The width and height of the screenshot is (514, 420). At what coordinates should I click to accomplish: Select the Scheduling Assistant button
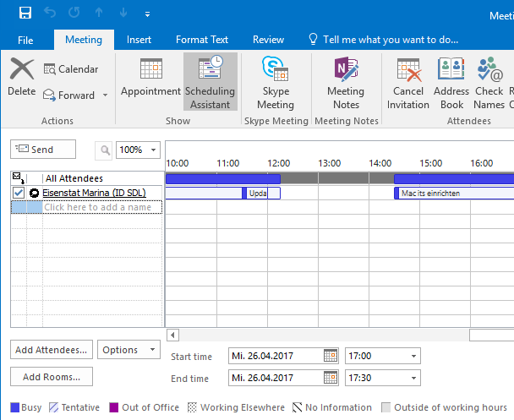211,82
